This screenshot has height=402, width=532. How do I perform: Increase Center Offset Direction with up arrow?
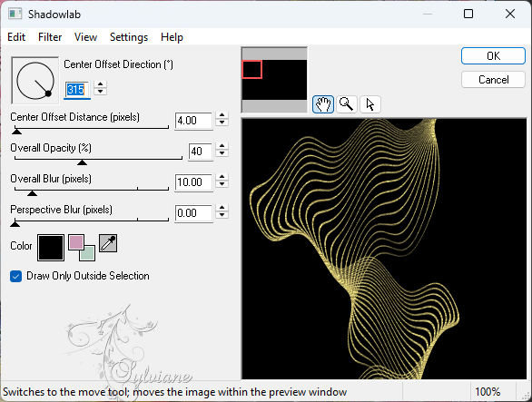tap(101, 84)
